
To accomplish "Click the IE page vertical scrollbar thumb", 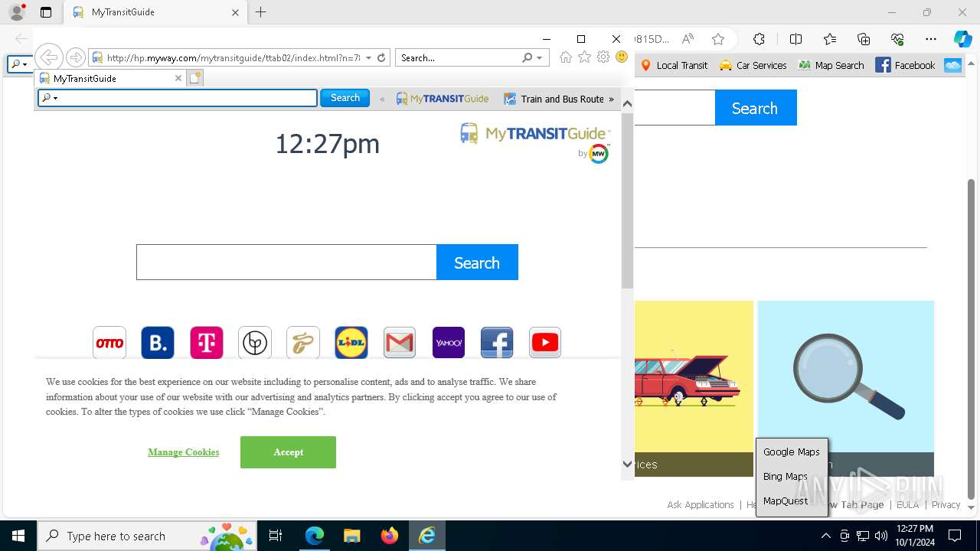I will 627,201.
